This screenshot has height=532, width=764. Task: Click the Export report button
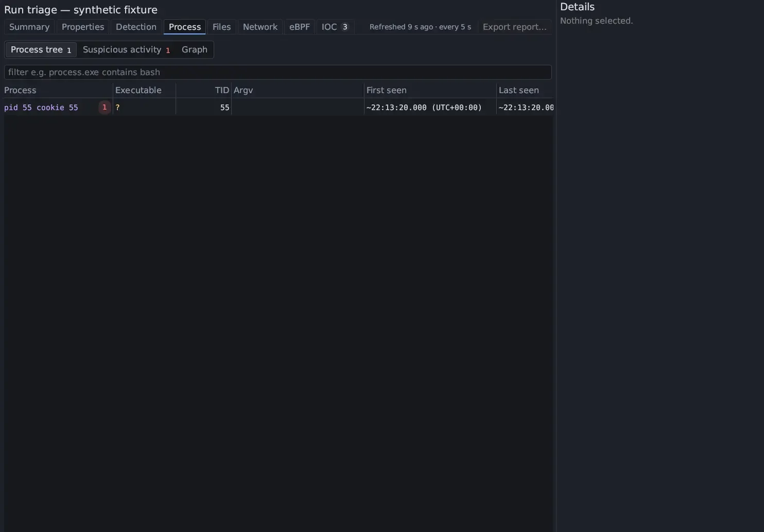(x=515, y=27)
